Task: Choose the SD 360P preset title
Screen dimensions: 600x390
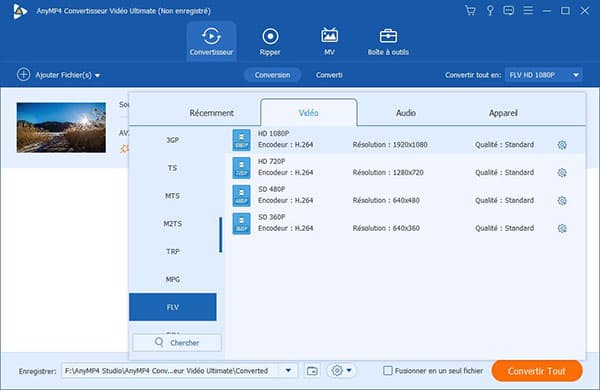Action: click(x=271, y=217)
